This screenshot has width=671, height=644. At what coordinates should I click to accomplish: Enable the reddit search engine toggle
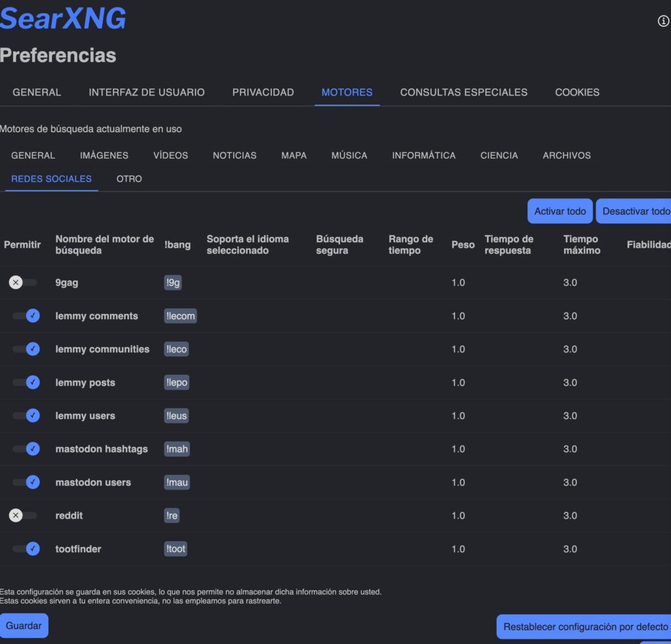[x=24, y=515]
